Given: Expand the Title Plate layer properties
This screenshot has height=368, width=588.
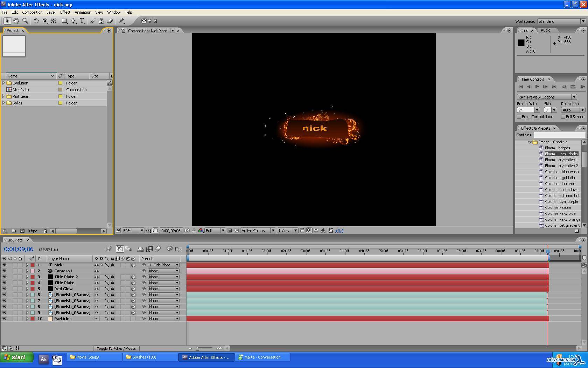Looking at the screenshot, I should pyautogui.click(x=27, y=283).
